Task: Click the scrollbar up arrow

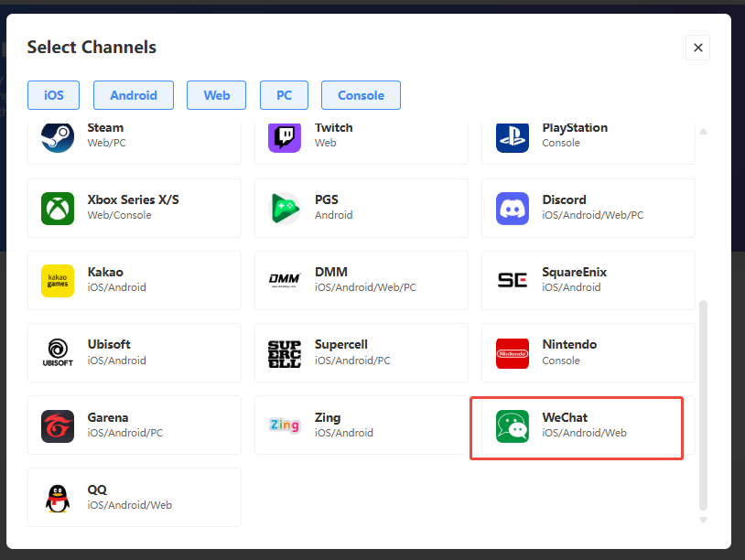Action: 703,132
